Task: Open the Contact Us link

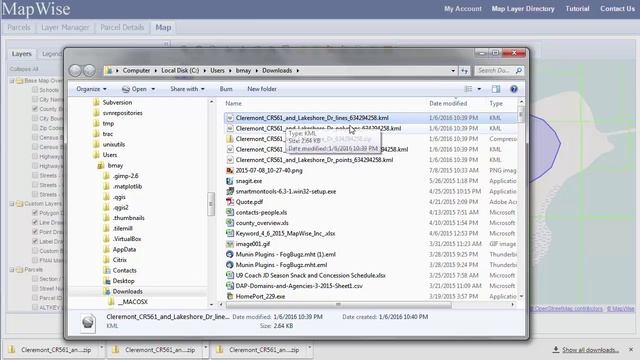Action: (x=617, y=9)
